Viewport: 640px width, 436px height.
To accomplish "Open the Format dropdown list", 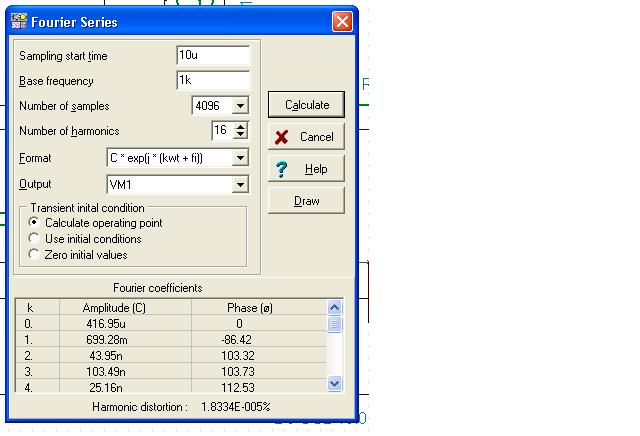I will coord(240,158).
